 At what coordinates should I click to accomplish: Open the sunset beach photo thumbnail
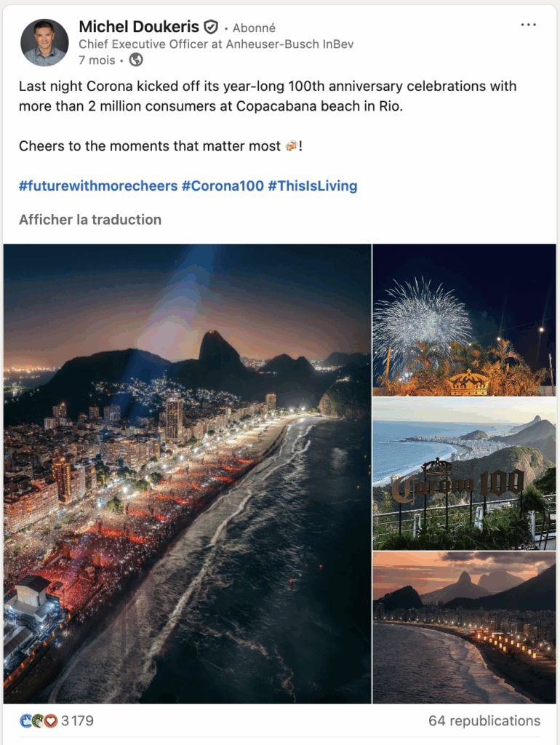pyautogui.click(x=464, y=627)
